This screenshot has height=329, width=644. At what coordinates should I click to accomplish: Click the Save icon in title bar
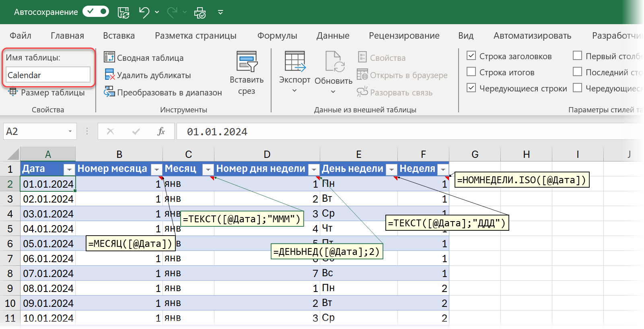coord(123,12)
